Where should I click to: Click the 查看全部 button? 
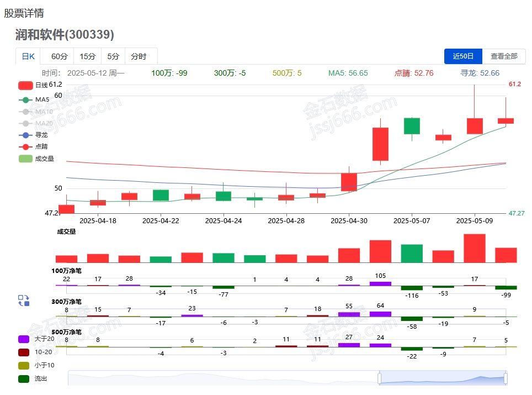(x=504, y=56)
